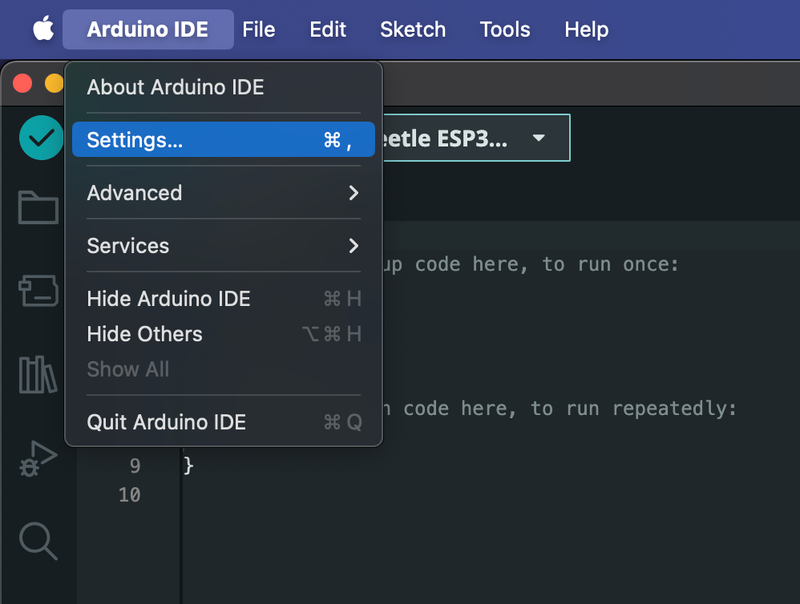This screenshot has width=800, height=604.
Task: Choose Settings… from the menu
Action: [223, 140]
